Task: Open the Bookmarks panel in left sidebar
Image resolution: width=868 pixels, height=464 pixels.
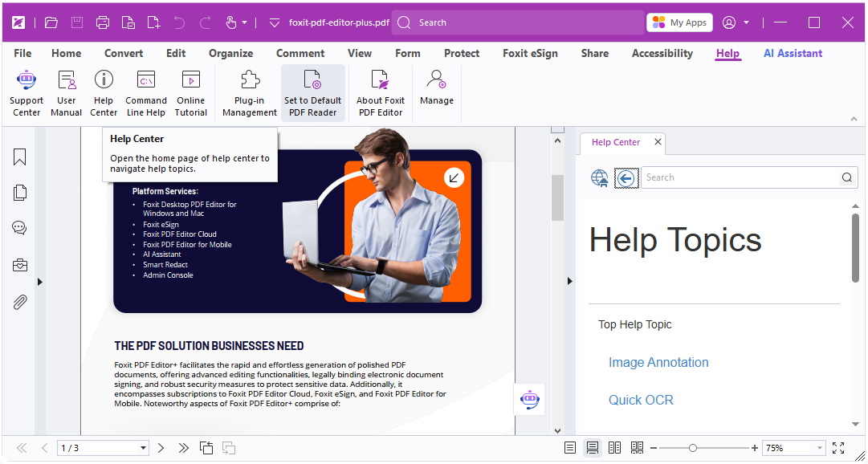Action: pyautogui.click(x=20, y=157)
